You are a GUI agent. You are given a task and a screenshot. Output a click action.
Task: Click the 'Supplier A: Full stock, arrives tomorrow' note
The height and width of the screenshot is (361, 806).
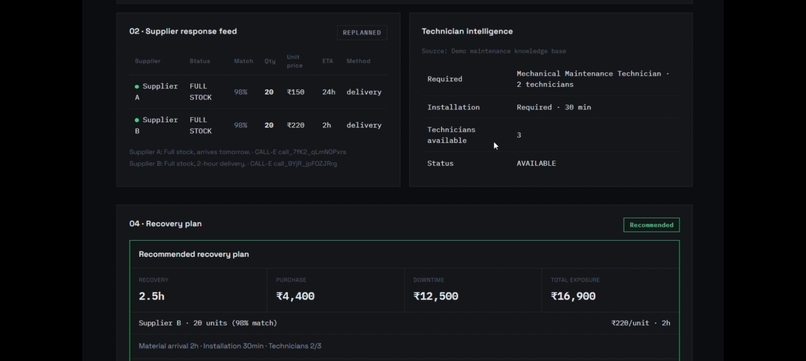[x=237, y=152]
